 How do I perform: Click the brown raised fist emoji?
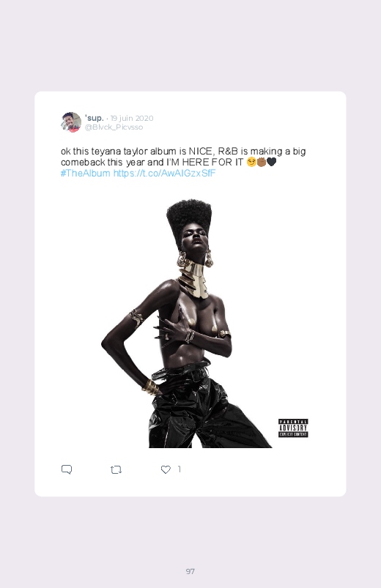262,163
